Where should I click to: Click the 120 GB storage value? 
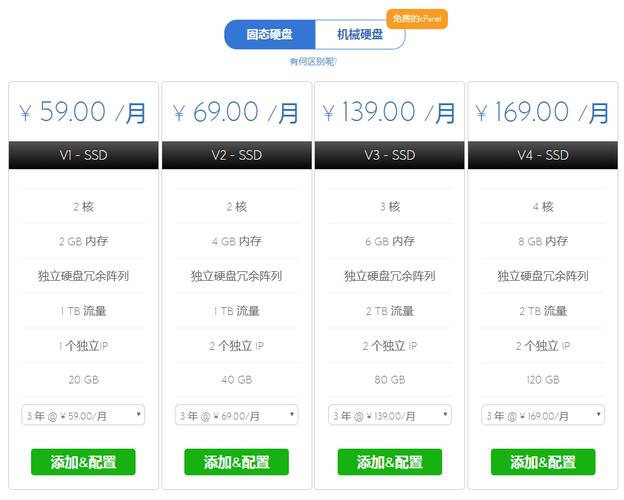[x=543, y=380]
